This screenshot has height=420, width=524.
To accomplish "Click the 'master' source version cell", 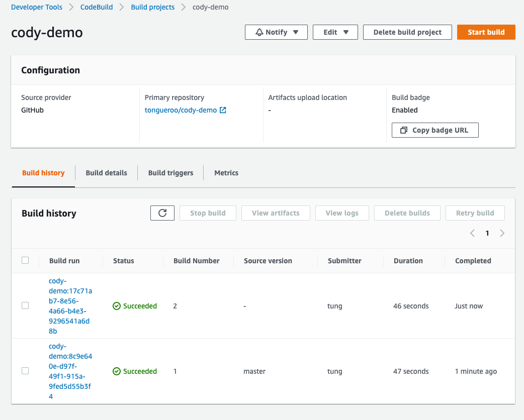I will [254, 371].
